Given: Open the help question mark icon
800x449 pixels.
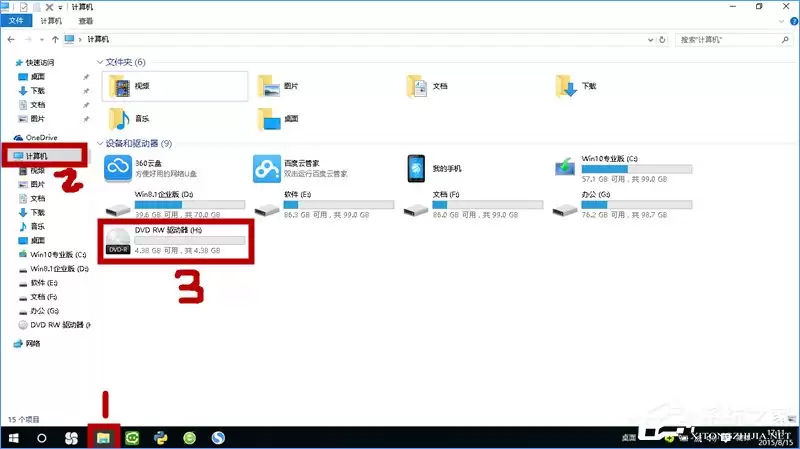Looking at the screenshot, I should 794,21.
